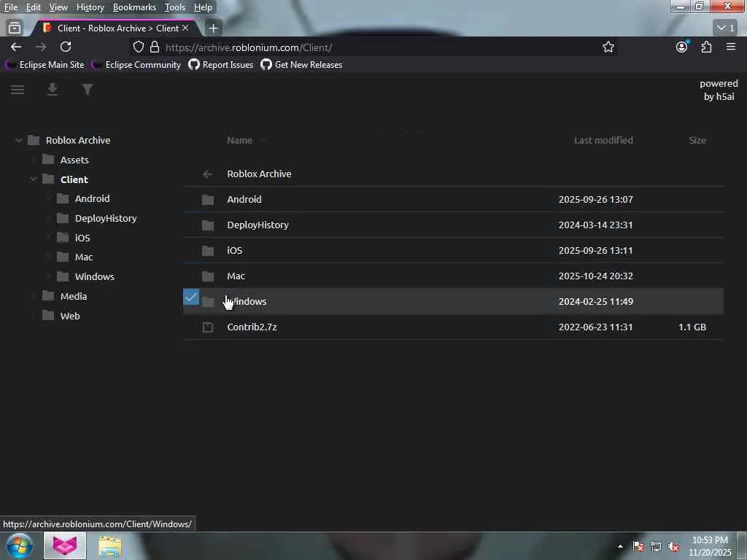Click the site security padlock icon
747x560 pixels.
click(x=155, y=47)
